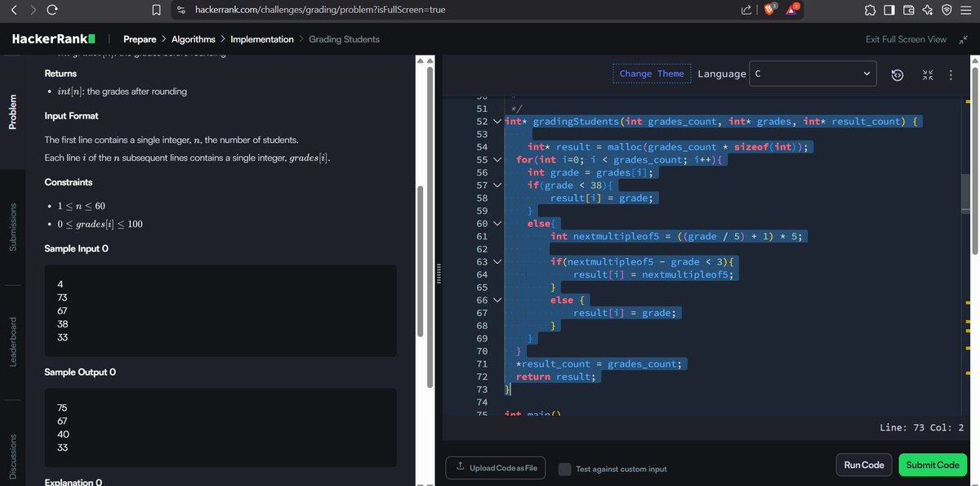
Task: Click sample input value 73
Action: [62, 297]
